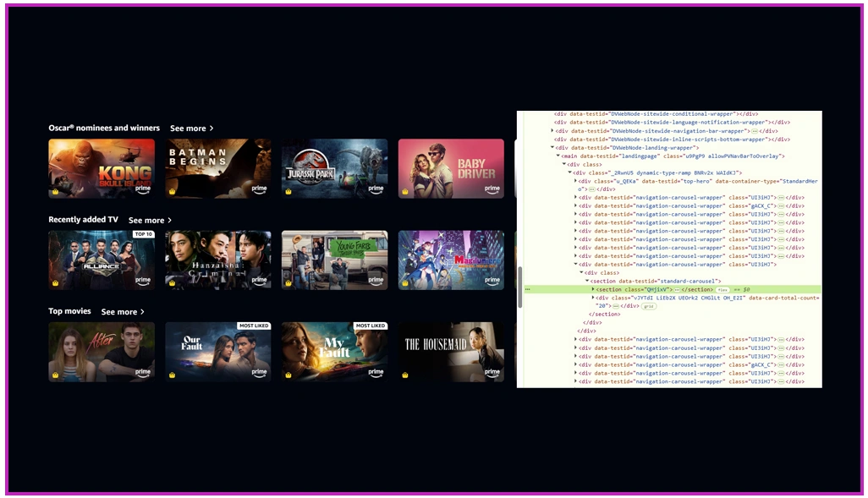Click prime badge on Baby Driver poster
868x498 pixels.
492,189
